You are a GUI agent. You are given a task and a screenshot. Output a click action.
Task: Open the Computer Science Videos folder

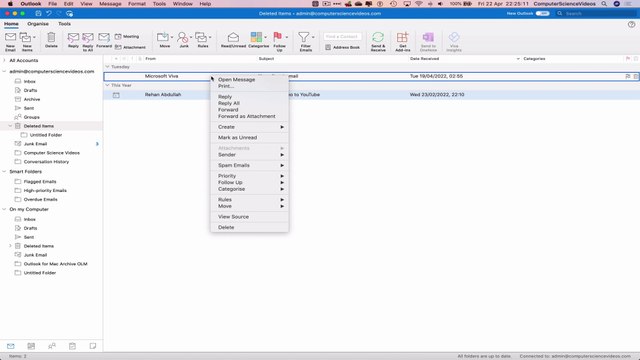pos(51,153)
